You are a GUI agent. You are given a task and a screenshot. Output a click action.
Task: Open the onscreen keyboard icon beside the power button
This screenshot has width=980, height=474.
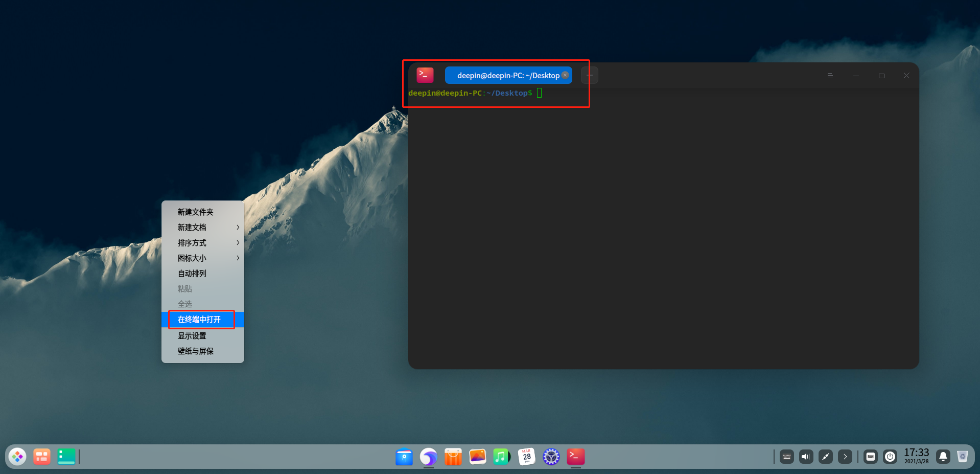[871, 457]
